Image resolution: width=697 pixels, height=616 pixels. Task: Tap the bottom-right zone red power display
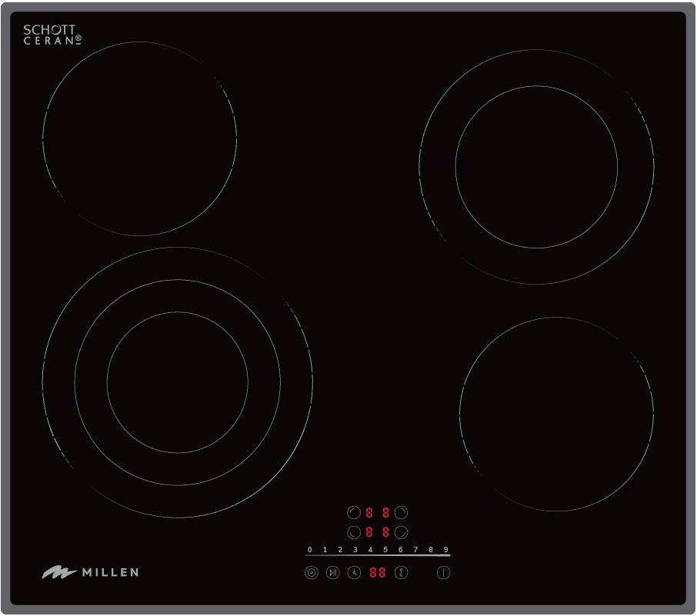pyautogui.click(x=385, y=531)
